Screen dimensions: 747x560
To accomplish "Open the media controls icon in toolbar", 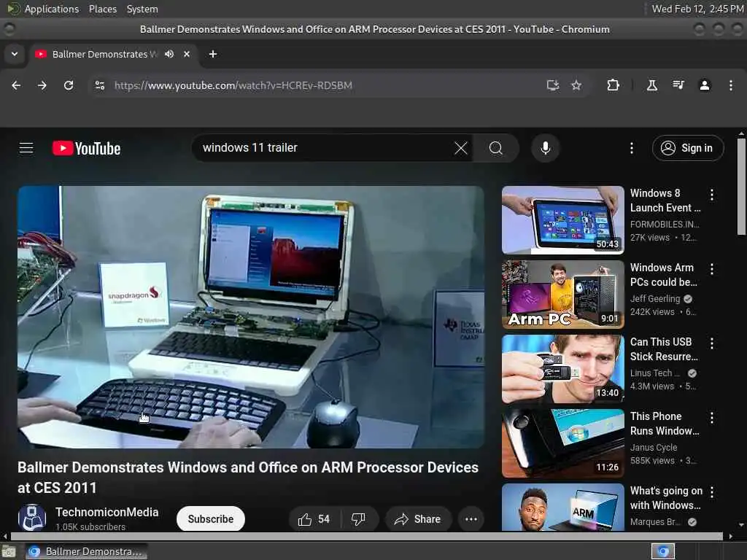I will click(x=678, y=85).
